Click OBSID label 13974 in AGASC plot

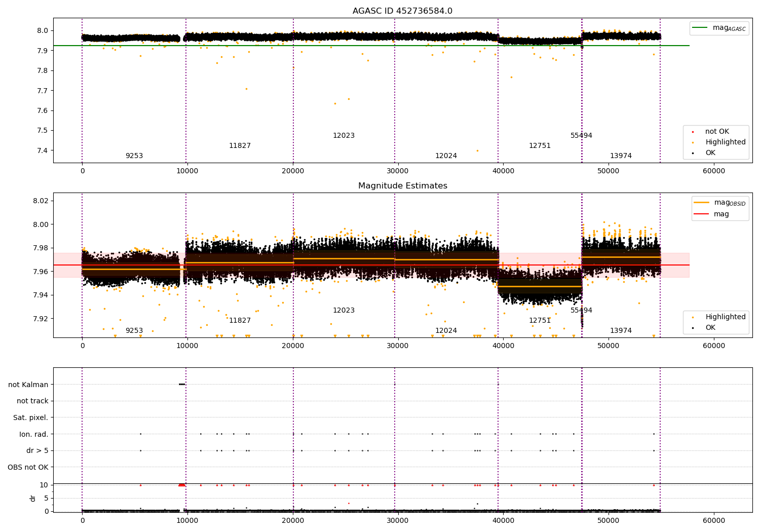coord(621,156)
